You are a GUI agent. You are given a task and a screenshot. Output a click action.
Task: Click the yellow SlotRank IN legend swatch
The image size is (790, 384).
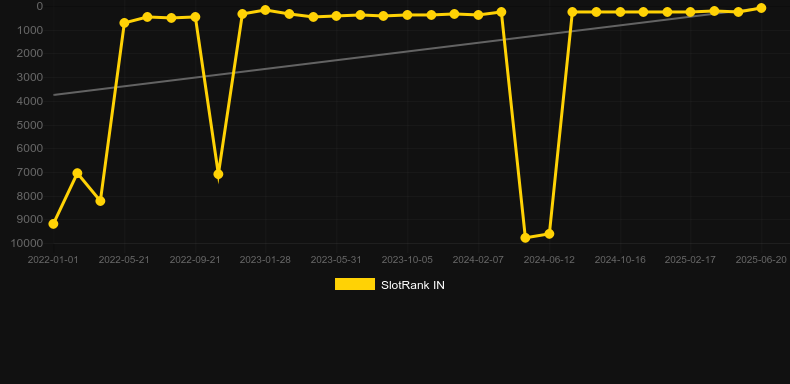point(355,284)
